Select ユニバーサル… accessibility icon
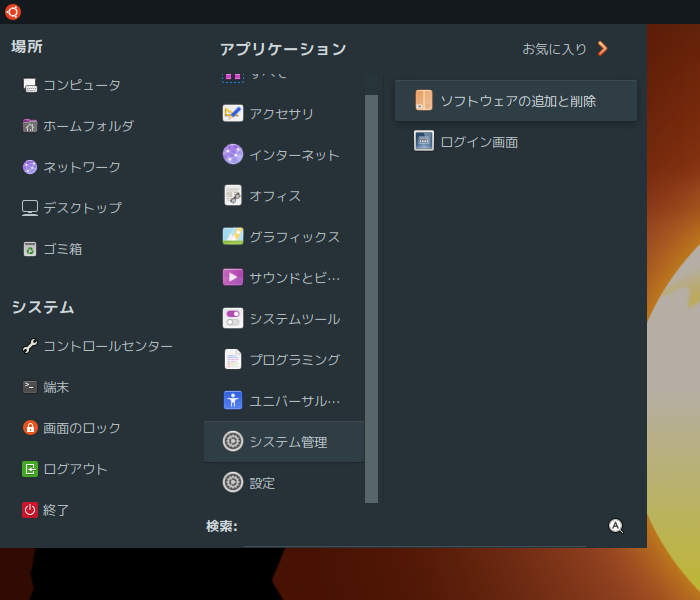Viewport: 700px width, 600px height. click(233, 400)
